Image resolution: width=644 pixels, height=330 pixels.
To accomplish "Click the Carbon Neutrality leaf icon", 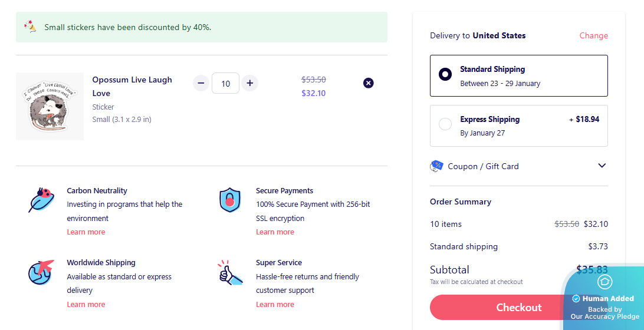I will coord(41,200).
